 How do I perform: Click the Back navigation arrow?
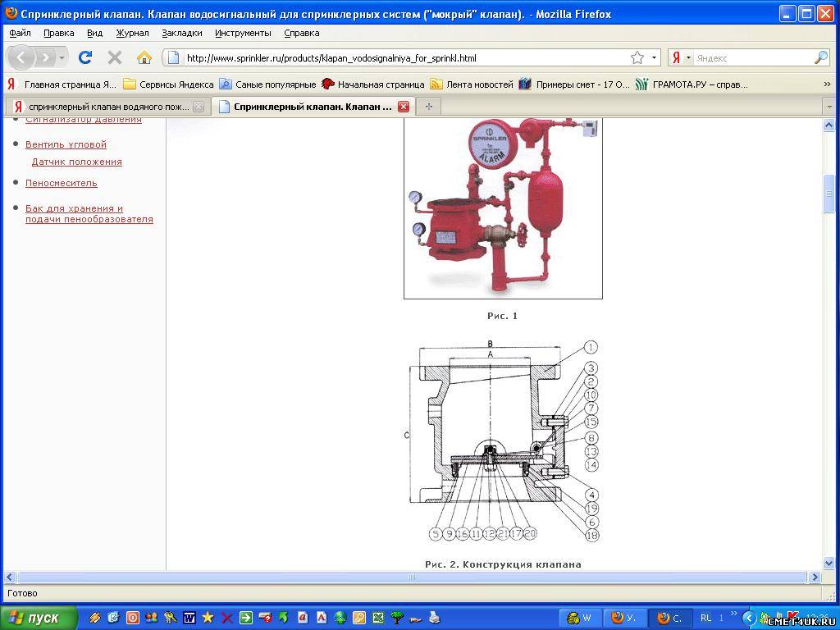click(22, 57)
